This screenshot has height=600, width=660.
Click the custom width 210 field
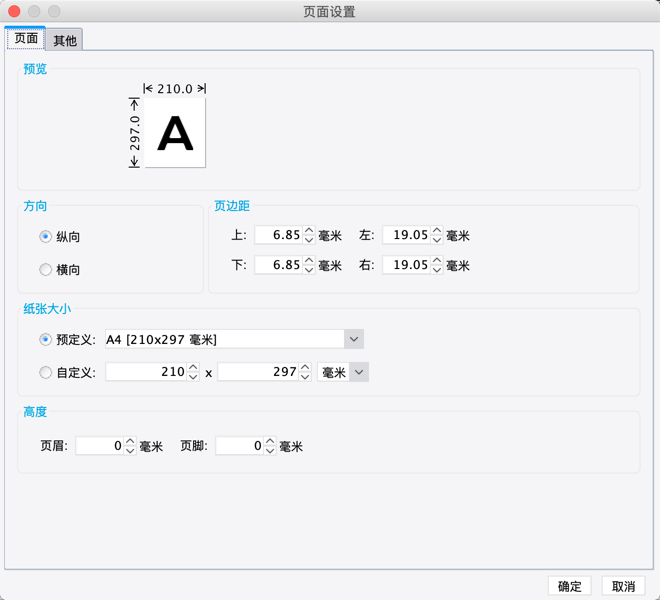tap(146, 372)
